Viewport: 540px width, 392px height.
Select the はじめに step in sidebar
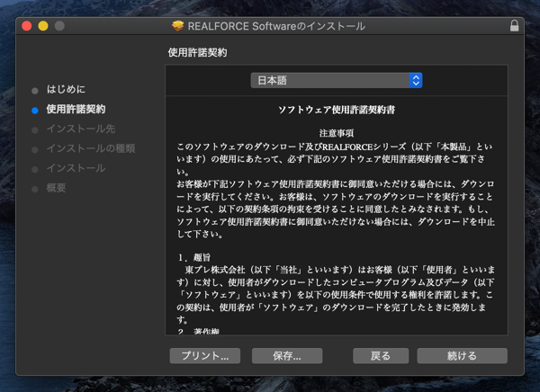(x=66, y=90)
